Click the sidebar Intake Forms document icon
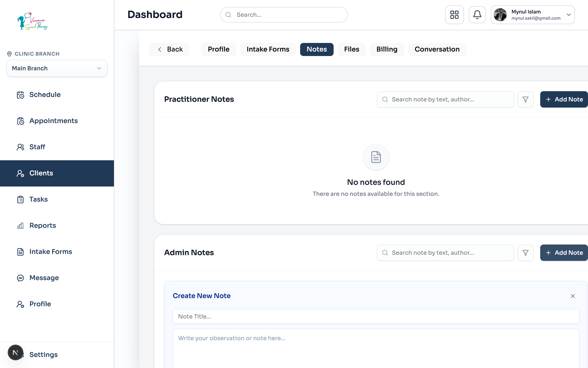This screenshot has width=588, height=368. [x=20, y=252]
